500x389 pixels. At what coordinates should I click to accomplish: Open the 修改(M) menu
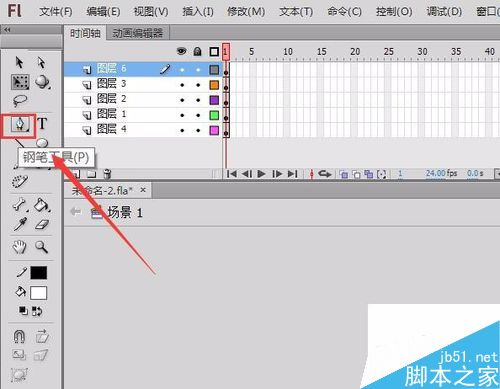coord(246,12)
